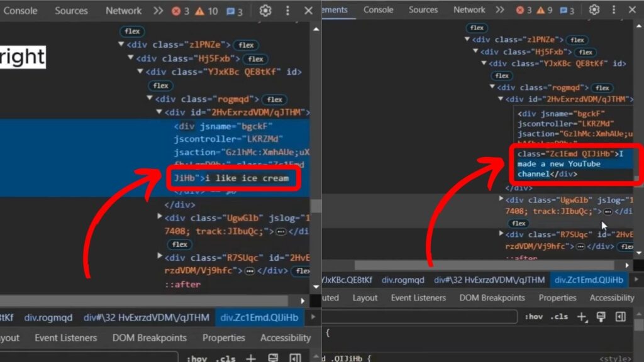
Task: Open the DevTools settings gear
Action: pos(265,11)
